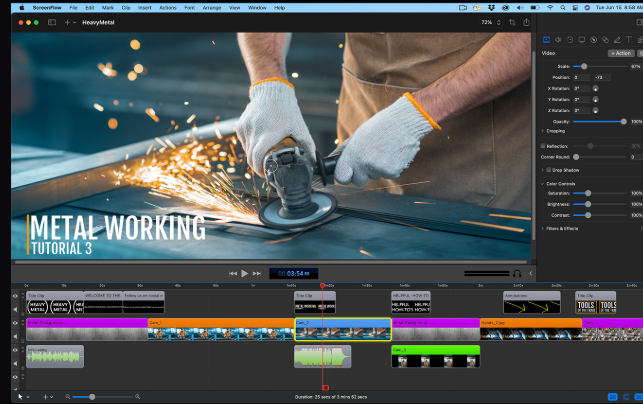The image size is (643, 404).
Task: Toggle the sidebar panel icon near window controls
Action: pyautogui.click(x=51, y=21)
